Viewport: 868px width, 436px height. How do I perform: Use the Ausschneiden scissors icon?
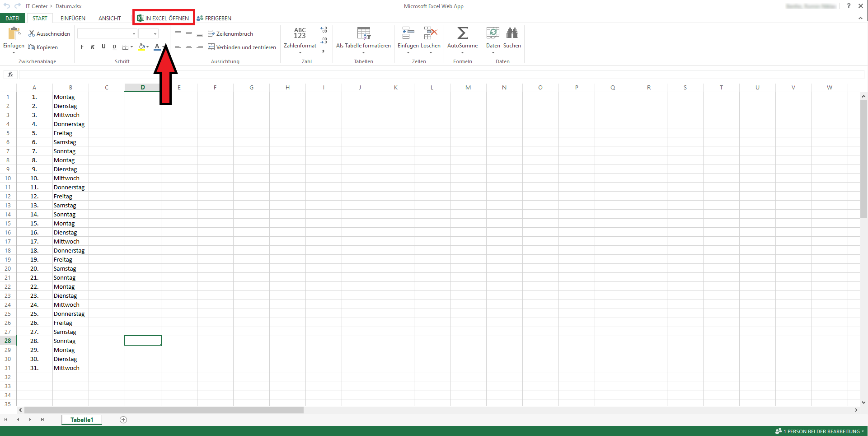pos(31,33)
